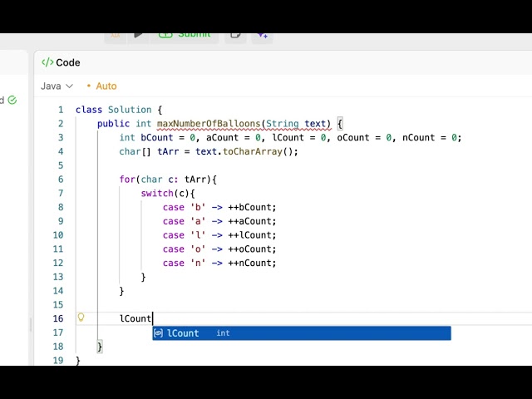This screenshot has width=532, height=399.
Task: Click the Run code play icon
Action: click(138, 35)
